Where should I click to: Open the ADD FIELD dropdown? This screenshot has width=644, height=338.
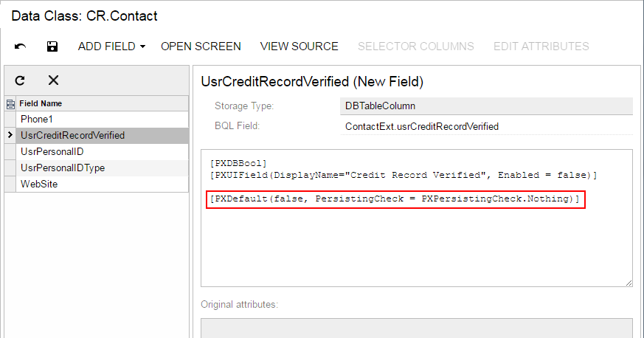click(114, 46)
